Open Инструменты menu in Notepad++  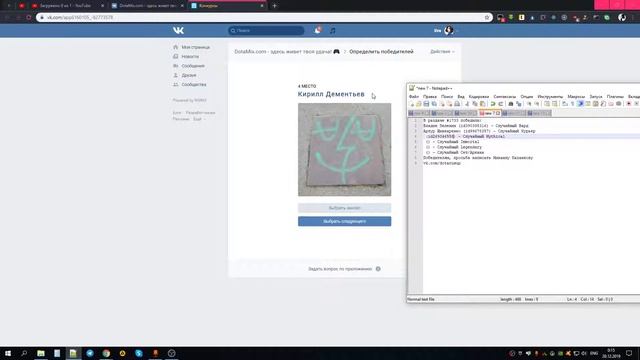(550, 97)
